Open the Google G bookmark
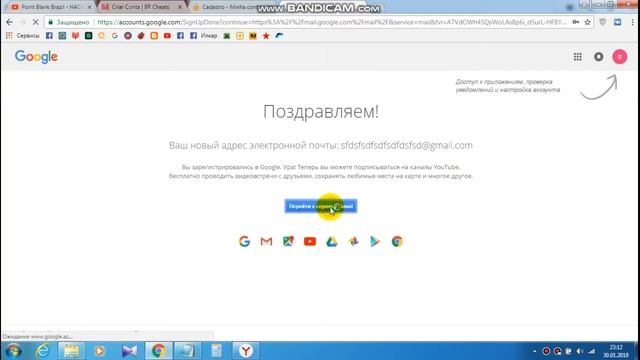 pos(115,36)
